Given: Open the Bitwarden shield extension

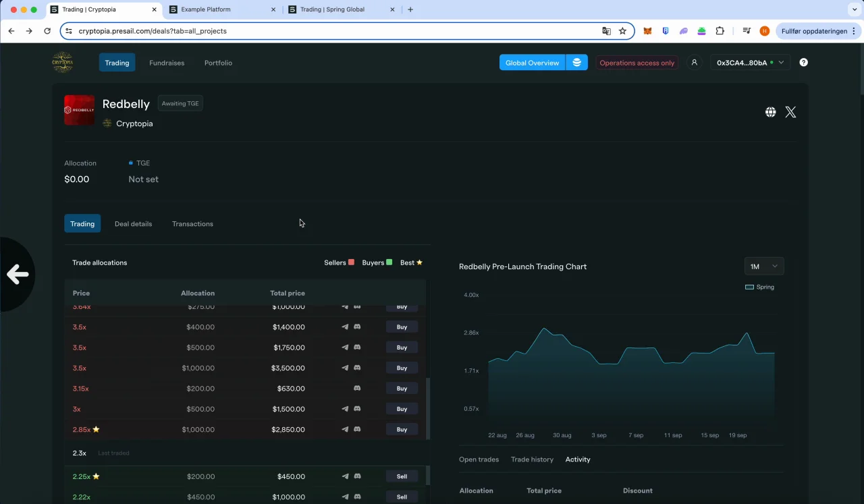Looking at the screenshot, I should click(x=666, y=31).
